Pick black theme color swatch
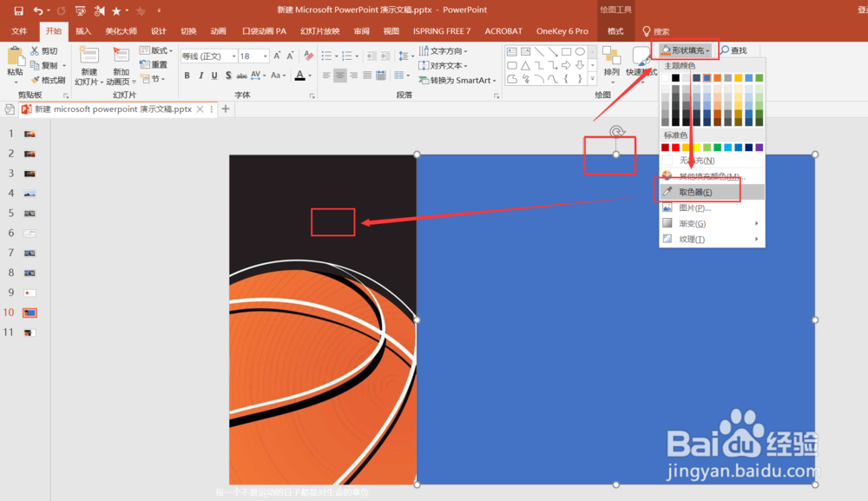868x501 pixels. pyautogui.click(x=675, y=78)
